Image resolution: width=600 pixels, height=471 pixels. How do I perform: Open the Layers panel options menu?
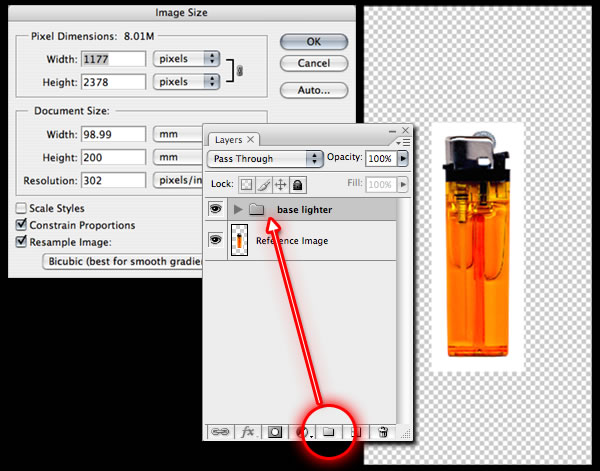[403, 141]
